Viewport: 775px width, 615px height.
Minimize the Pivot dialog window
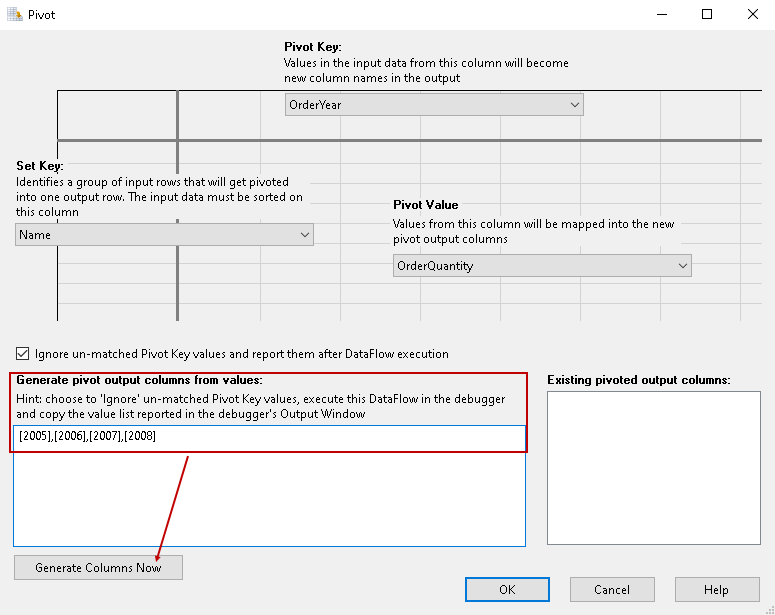[662, 14]
